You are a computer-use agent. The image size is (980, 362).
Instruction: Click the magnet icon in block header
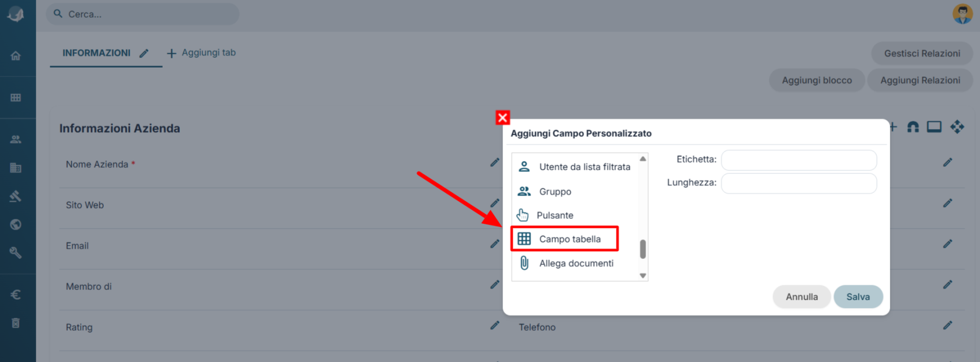[x=913, y=126]
